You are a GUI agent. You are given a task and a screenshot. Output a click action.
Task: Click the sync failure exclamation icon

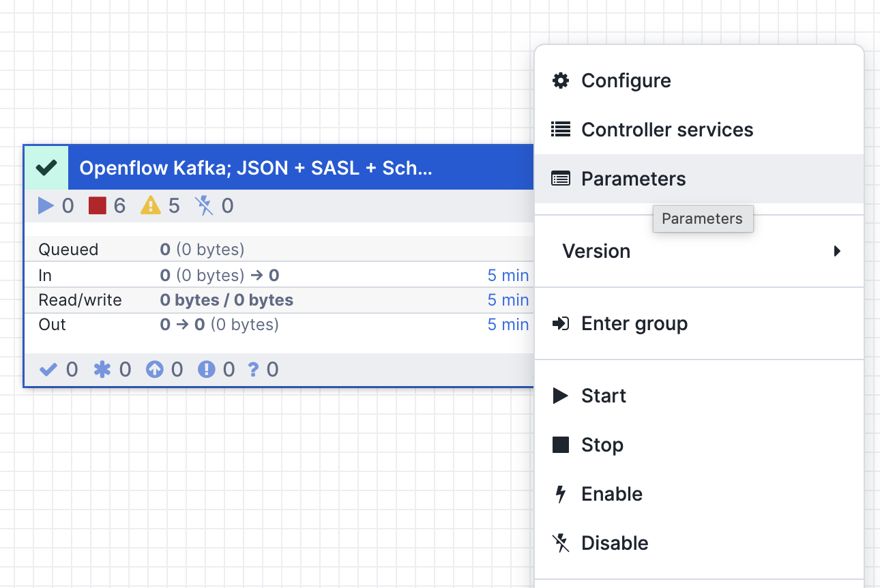tap(206, 370)
